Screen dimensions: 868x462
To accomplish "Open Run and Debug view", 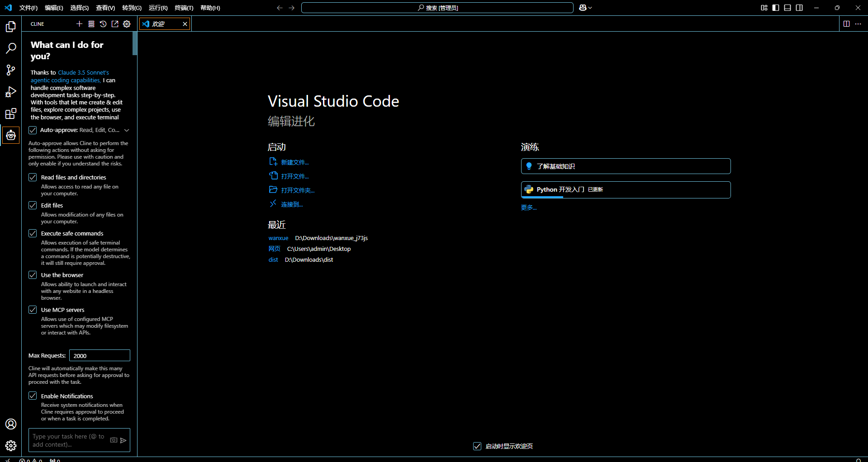I will click(11, 92).
